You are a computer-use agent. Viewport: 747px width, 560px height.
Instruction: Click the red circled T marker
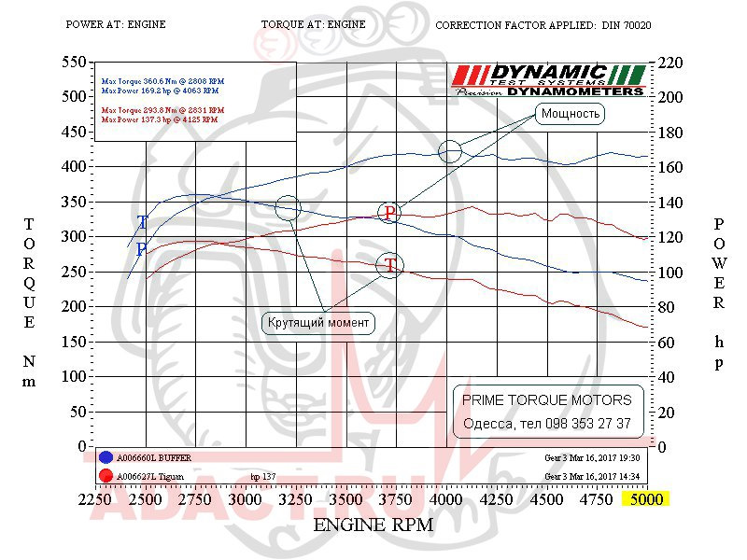click(389, 265)
